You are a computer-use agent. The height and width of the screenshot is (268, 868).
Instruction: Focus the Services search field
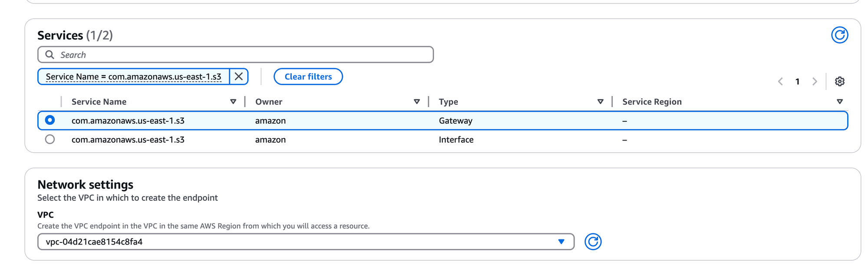(x=236, y=55)
